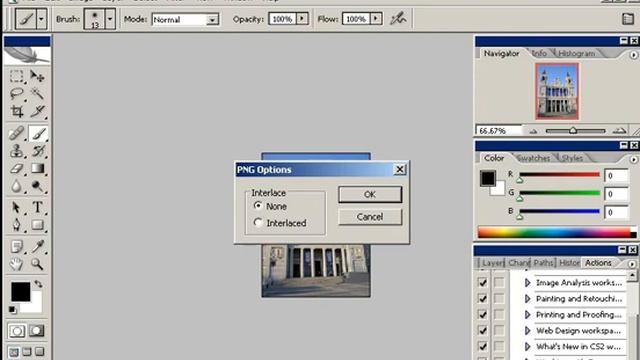Open the blend Mode dropdown
The height and width of the screenshot is (360, 640).
coord(212,20)
